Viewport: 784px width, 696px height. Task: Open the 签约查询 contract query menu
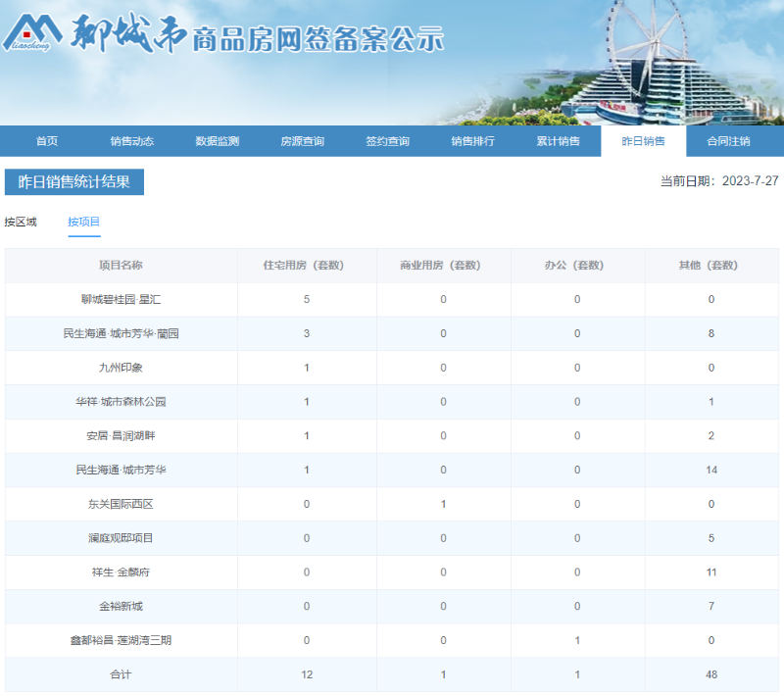[x=390, y=140]
